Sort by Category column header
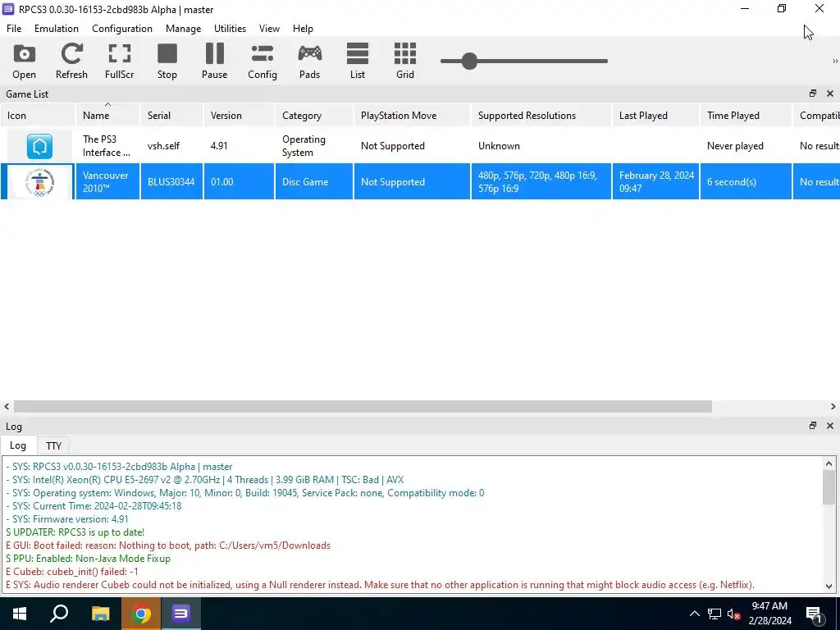Screen dimensions: 840x630 (x=314, y=115)
